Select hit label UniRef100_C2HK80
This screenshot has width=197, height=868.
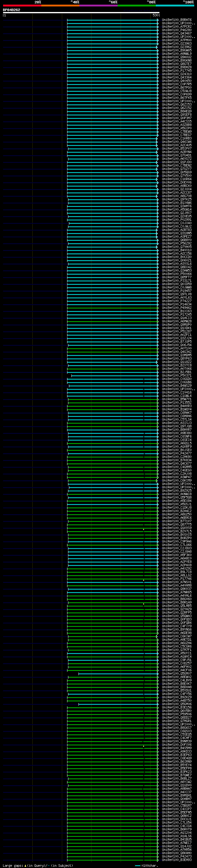click(x=177, y=457)
